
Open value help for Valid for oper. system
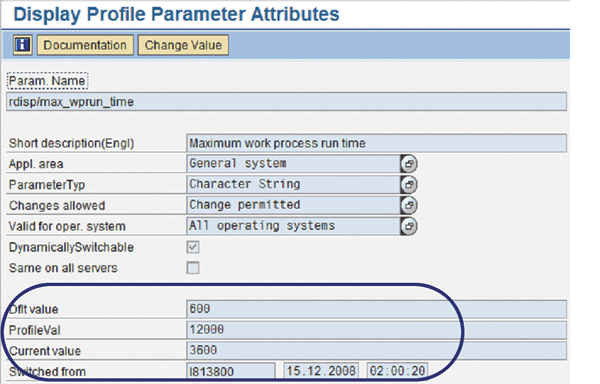tap(409, 226)
